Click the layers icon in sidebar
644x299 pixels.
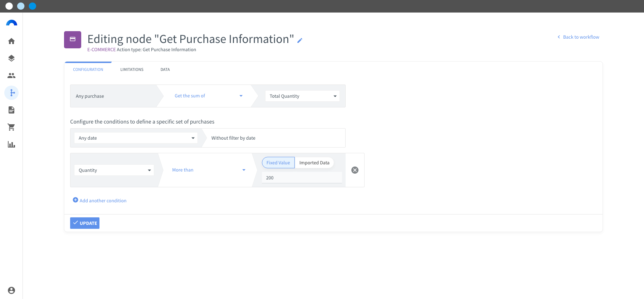(11, 58)
